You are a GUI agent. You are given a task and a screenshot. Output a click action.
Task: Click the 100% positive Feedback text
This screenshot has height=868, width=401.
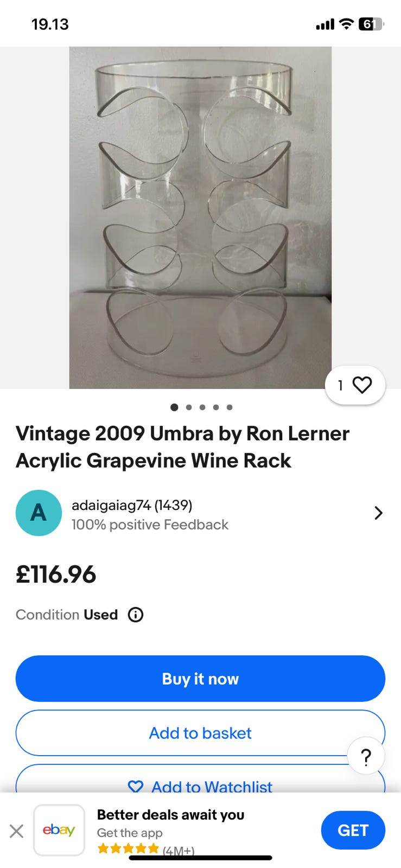click(x=150, y=525)
